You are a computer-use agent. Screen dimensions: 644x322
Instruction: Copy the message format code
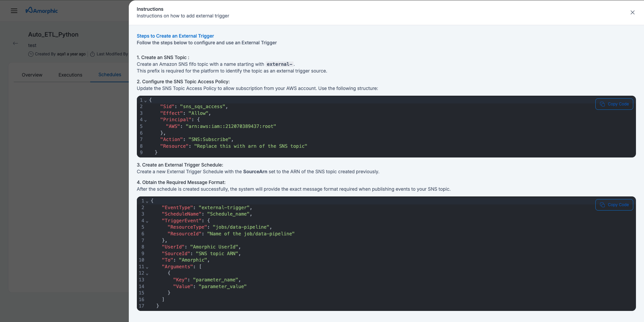614,205
